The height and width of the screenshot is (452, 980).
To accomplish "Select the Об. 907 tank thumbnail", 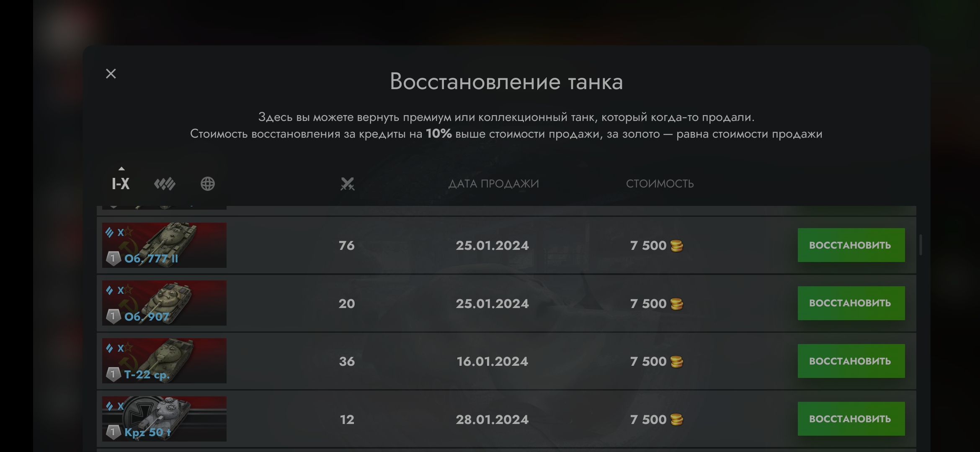I will pyautogui.click(x=164, y=303).
